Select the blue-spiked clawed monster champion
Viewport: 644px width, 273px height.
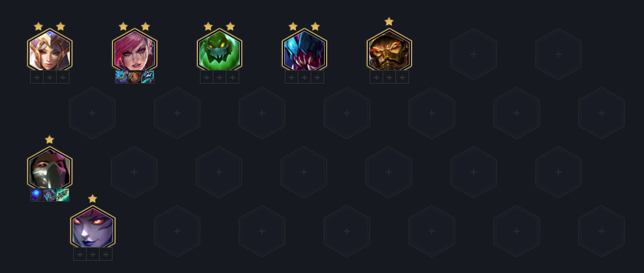pyautogui.click(x=304, y=50)
